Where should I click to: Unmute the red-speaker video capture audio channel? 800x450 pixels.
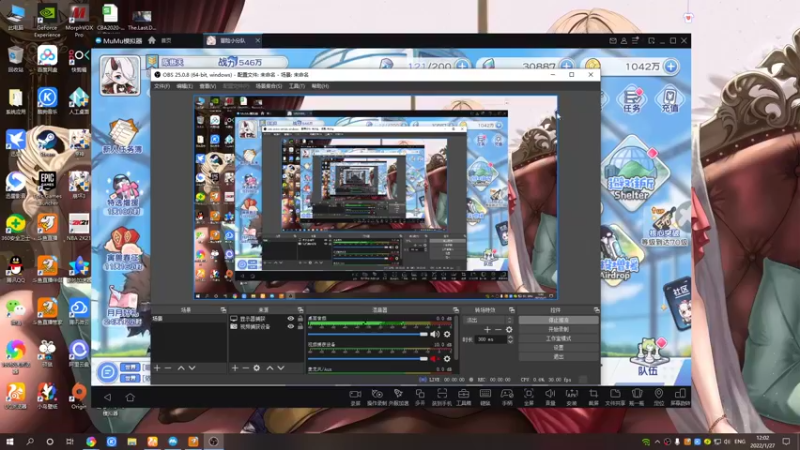pyautogui.click(x=434, y=359)
